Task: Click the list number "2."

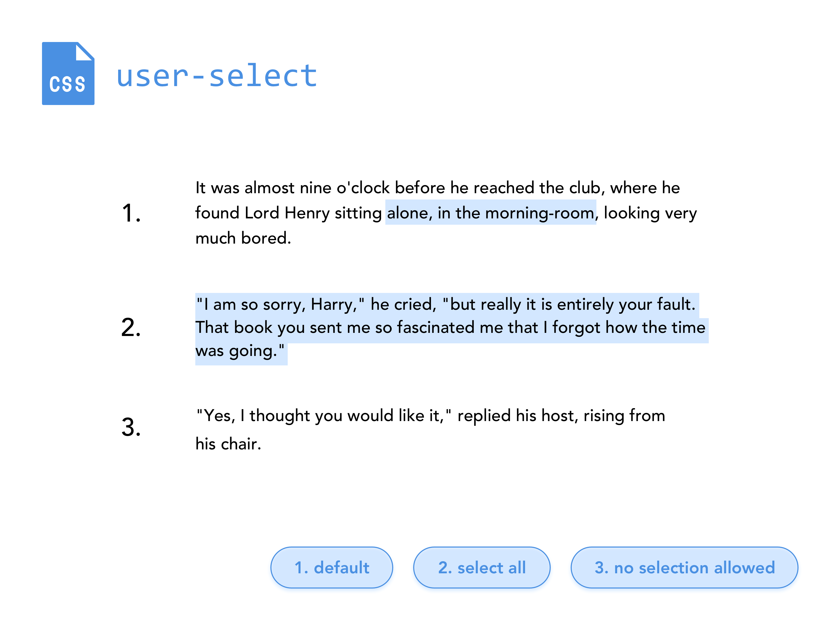Action: [x=131, y=327]
